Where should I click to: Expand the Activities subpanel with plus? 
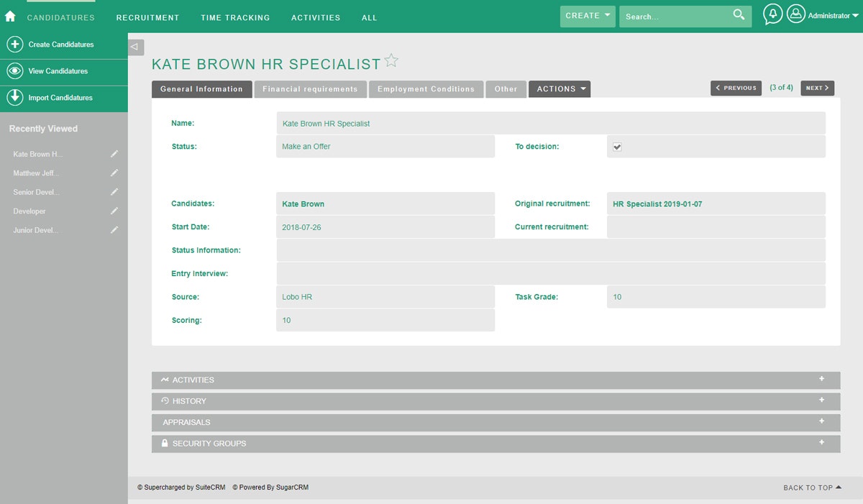(821, 379)
